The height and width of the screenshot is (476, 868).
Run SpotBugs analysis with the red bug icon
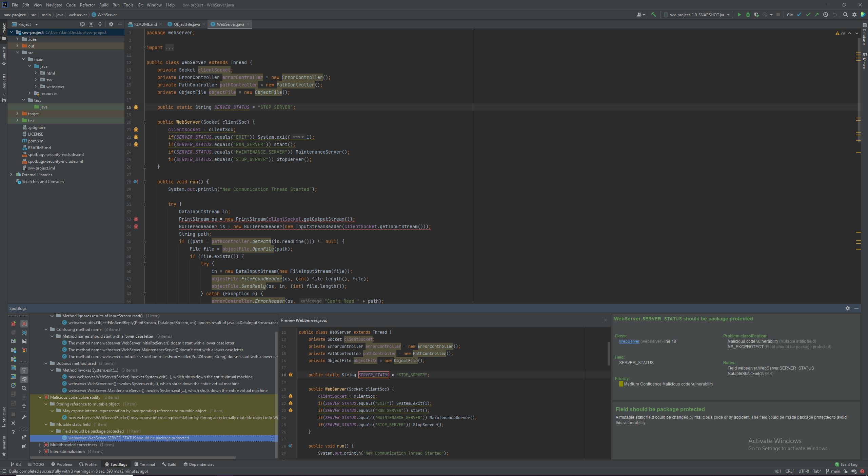point(14,324)
